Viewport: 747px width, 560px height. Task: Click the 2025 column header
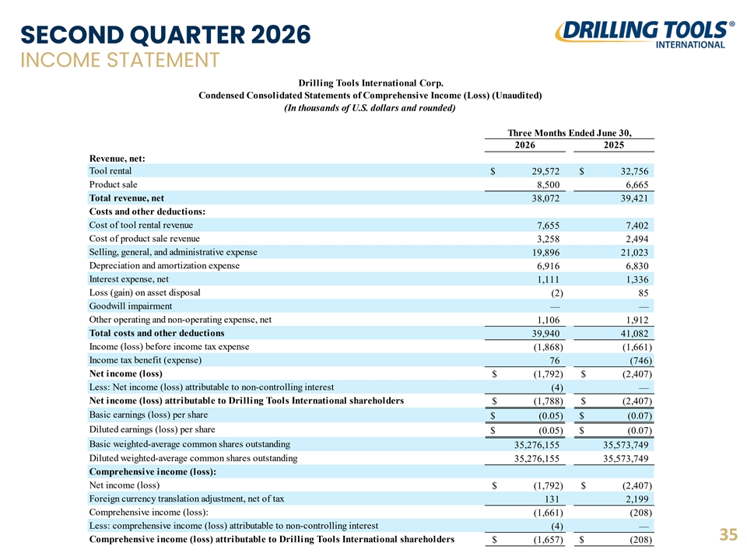614,145
